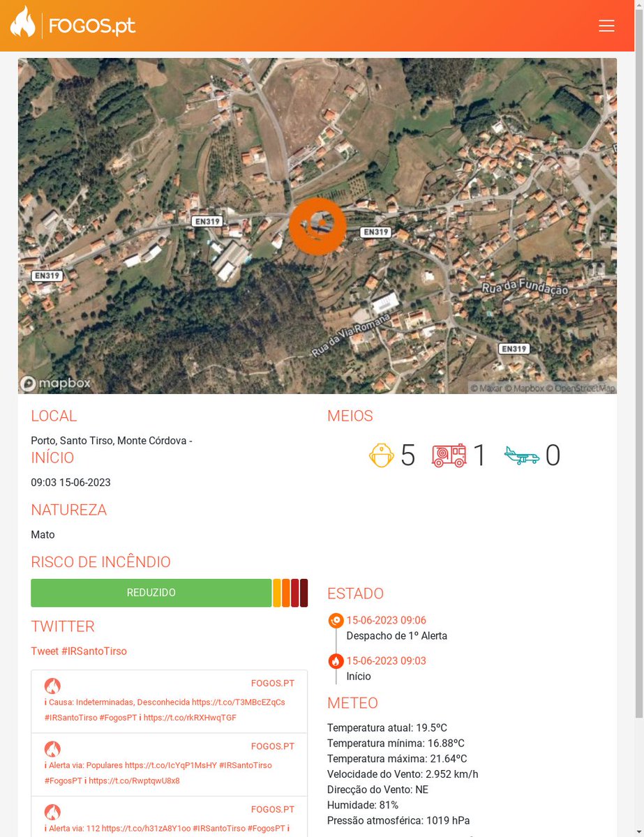Click the Fogos.pt avatar on the first tweet
Screen dimensions: 644x837
(52, 686)
